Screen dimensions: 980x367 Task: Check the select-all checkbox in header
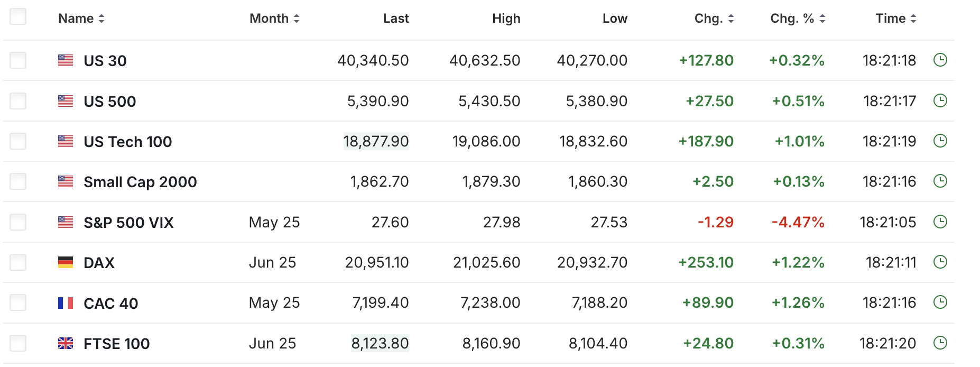18,17
